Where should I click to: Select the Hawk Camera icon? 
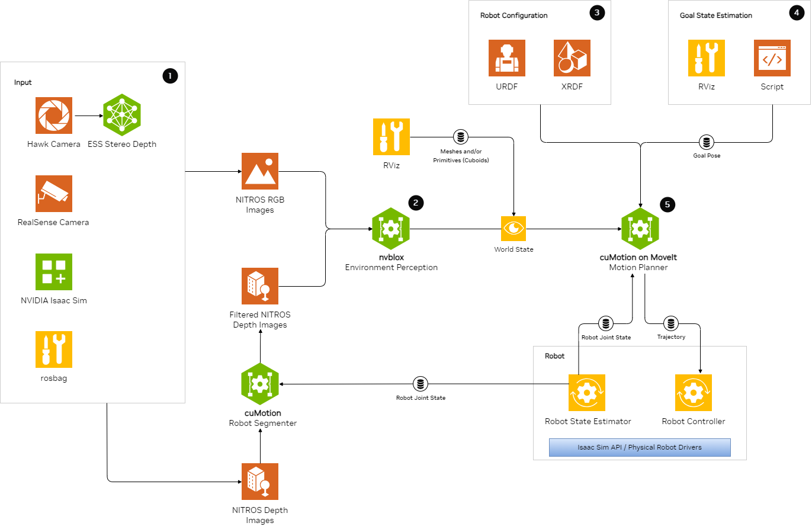(x=54, y=115)
